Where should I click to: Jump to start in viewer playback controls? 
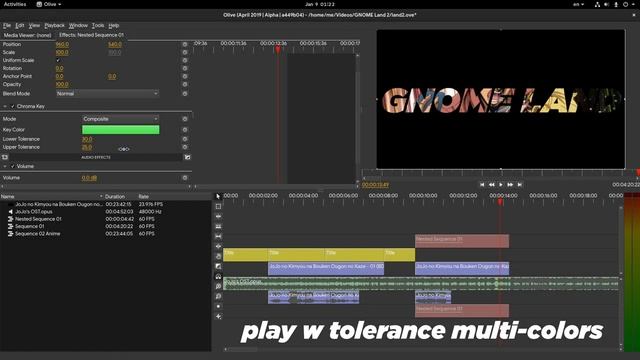click(482, 185)
